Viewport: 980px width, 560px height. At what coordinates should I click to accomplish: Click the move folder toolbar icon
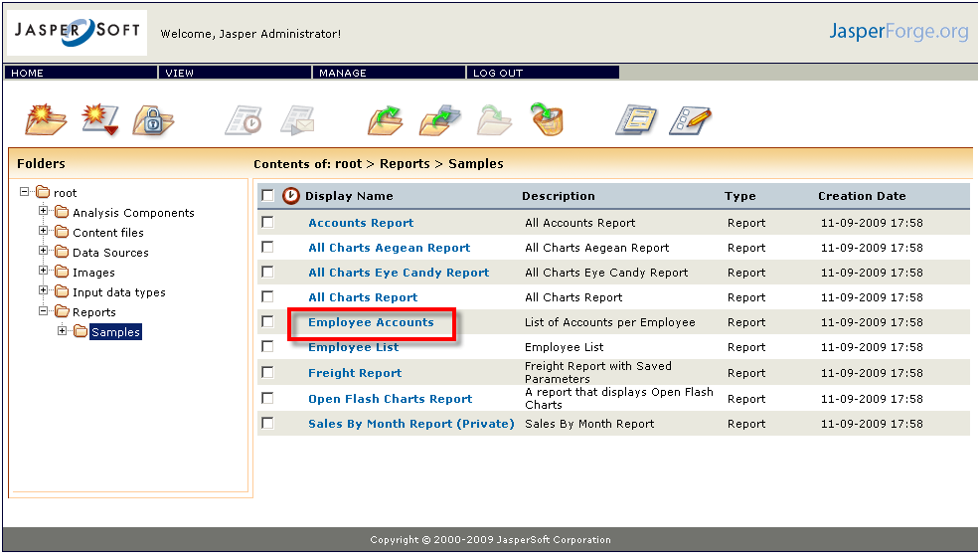(440, 120)
